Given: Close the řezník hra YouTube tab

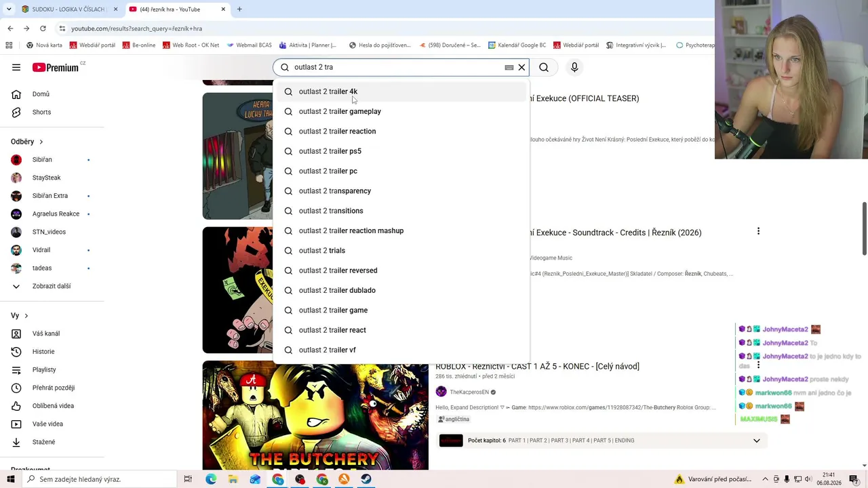Looking at the screenshot, I should point(223,9).
